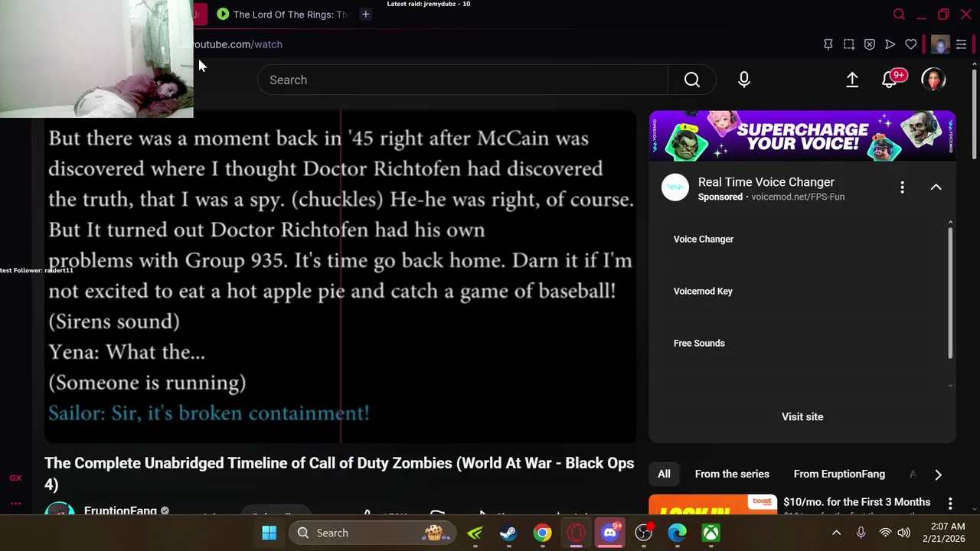The image size is (980, 551).
Task: Take snapshot with Opera capture icon
Action: (x=849, y=44)
